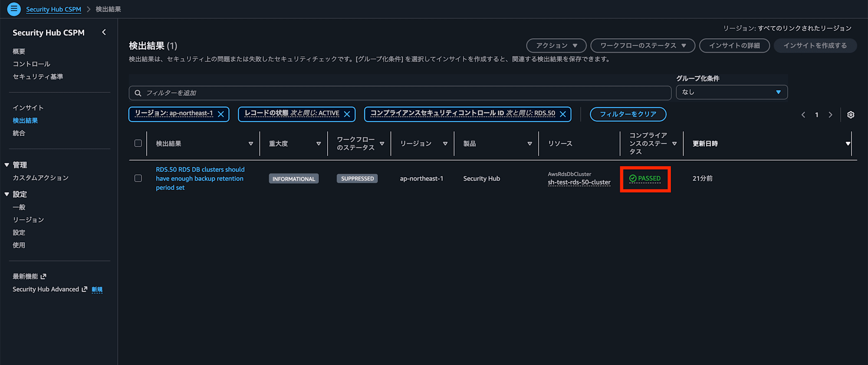The width and height of the screenshot is (868, 365).
Task: Sort by 検出結果 column arrow
Action: coord(251,143)
